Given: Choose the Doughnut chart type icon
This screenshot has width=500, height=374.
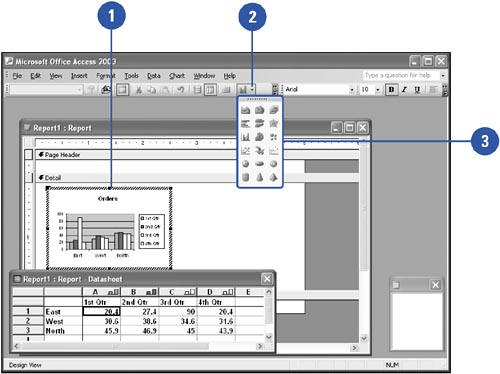Looking at the screenshot, I should [x=273, y=164].
